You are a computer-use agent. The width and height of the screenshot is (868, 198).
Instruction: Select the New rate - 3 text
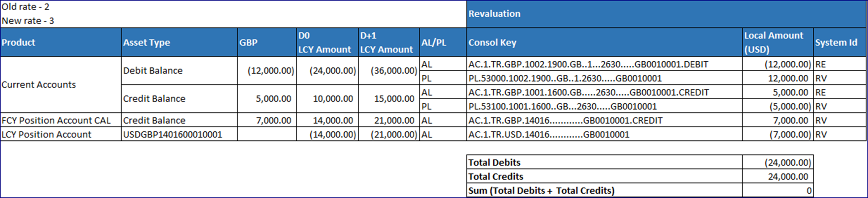point(28,21)
